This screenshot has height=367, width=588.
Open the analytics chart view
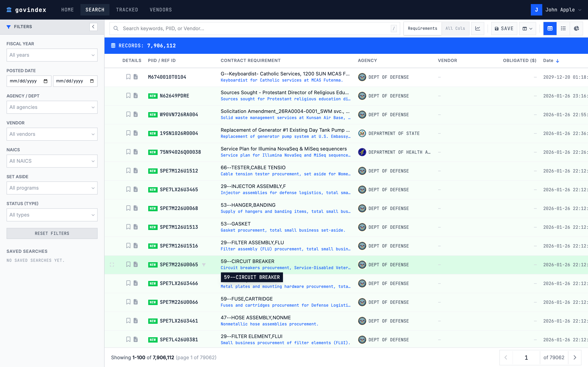point(478,28)
